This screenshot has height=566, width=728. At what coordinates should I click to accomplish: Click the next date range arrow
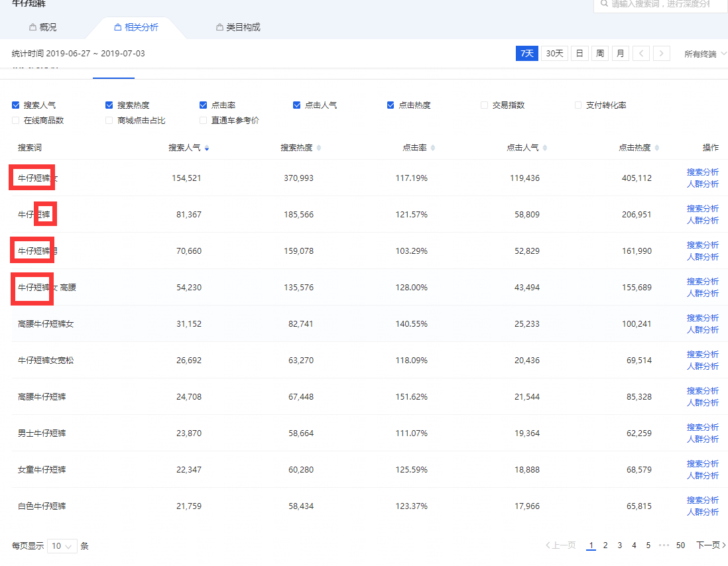point(662,54)
